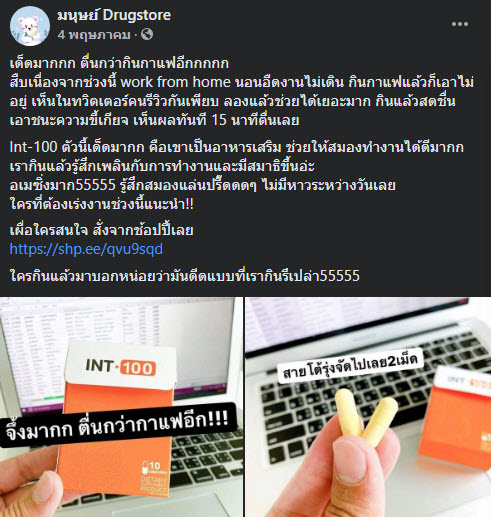Open the shp.ee/qvu9sqd Shopee link
Screen dimensions: 491x517
tap(86, 249)
